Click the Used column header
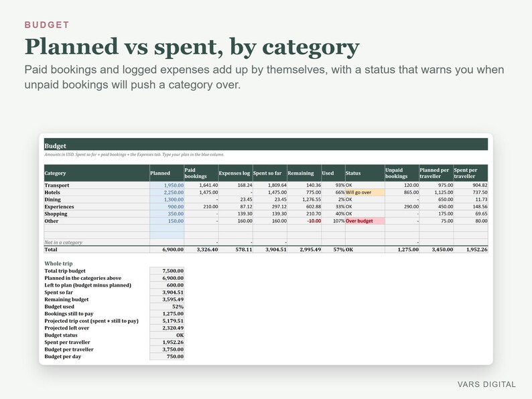 pos(333,173)
